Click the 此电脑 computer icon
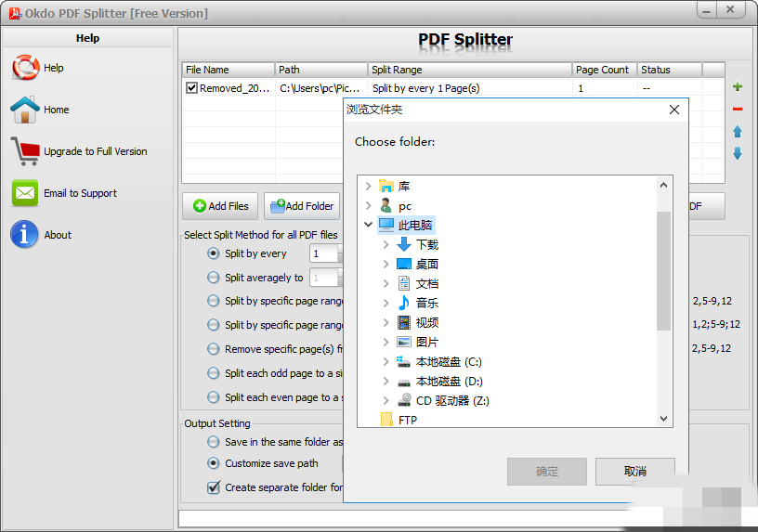This screenshot has width=758, height=532. 386,225
